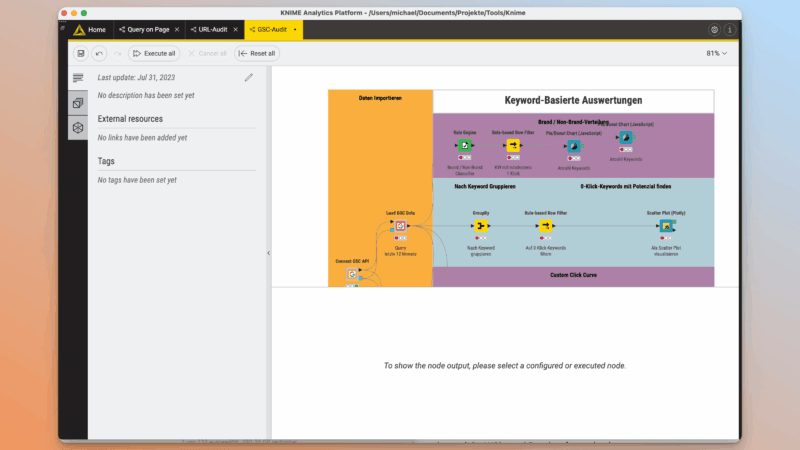800x450 pixels.
Task: Select the Load GSC Data node
Action: [x=401, y=226]
